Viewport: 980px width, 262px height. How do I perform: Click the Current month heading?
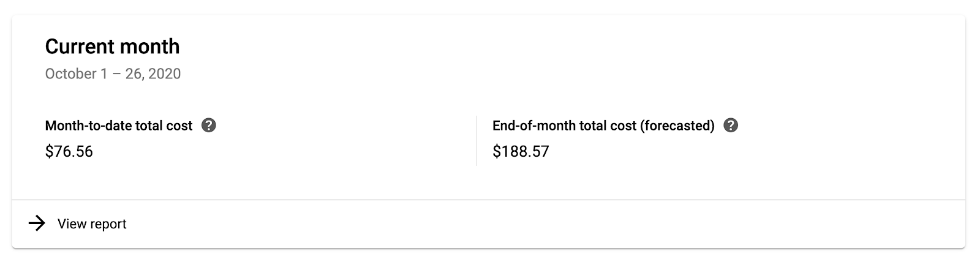(x=113, y=47)
